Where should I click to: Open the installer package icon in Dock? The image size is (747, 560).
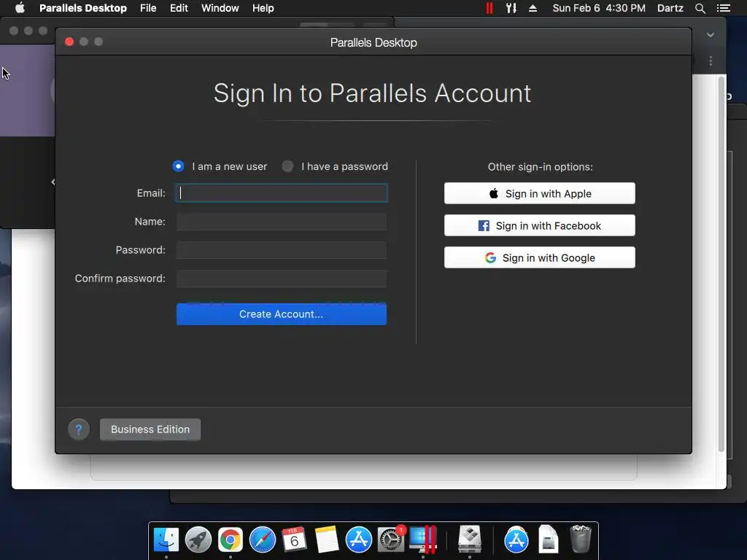pos(470,540)
